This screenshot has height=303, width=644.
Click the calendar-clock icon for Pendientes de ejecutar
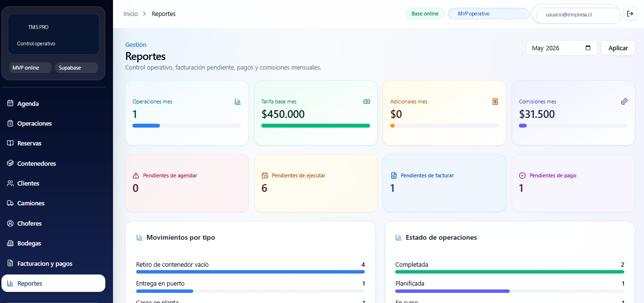[x=265, y=175]
